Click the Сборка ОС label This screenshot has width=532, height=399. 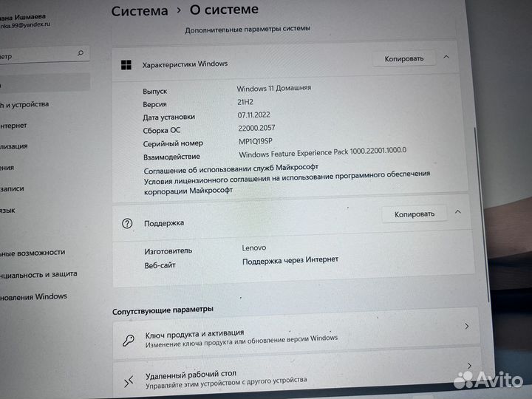tap(162, 130)
